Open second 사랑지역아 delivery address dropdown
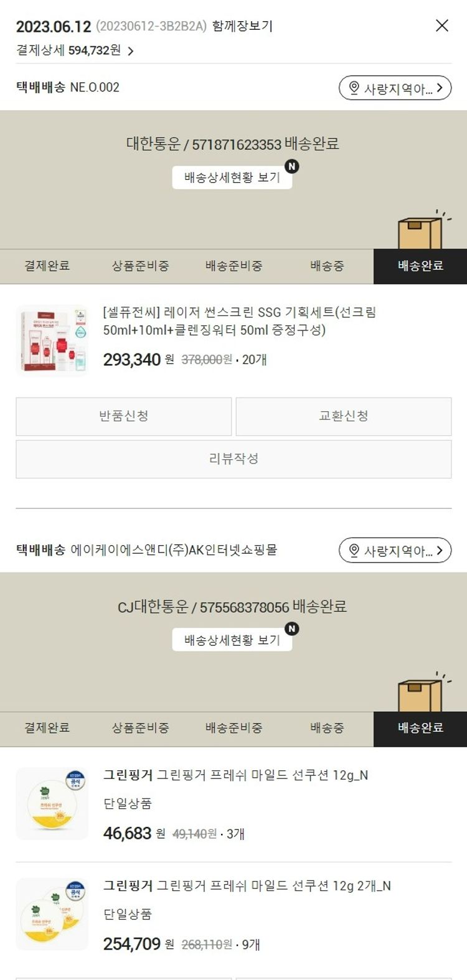Viewport: 467px width, 980px height. (x=395, y=551)
